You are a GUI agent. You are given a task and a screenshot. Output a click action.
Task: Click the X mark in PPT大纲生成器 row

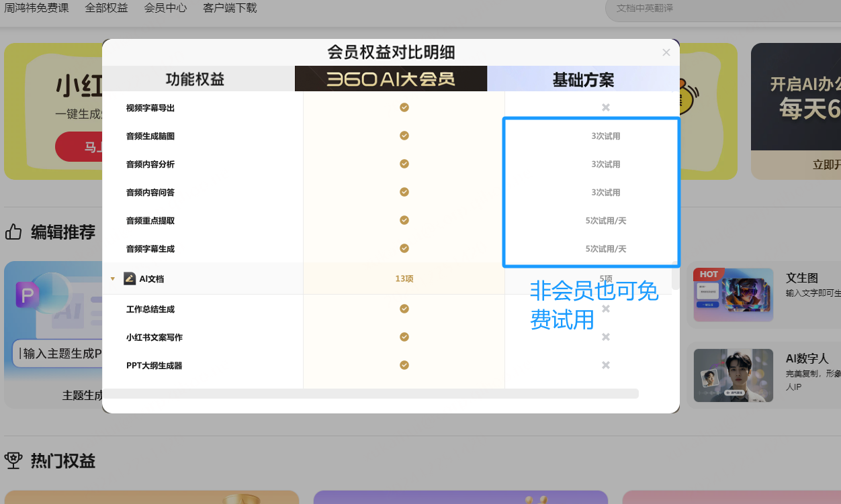(606, 365)
